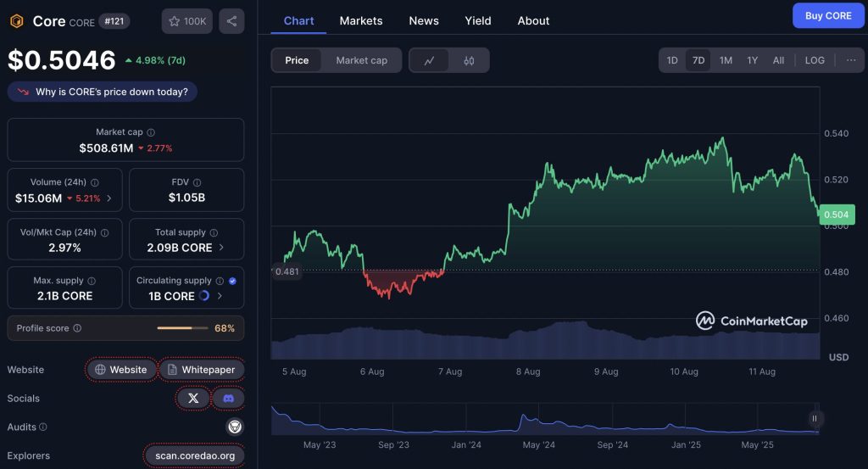Open Vol/Mkt Cap info icon
The height and width of the screenshot is (469, 868).
104,232
